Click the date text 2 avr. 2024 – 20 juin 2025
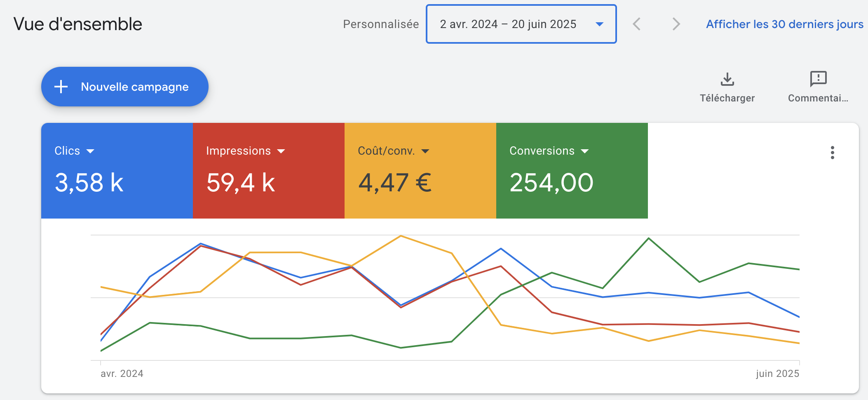 pos(508,24)
